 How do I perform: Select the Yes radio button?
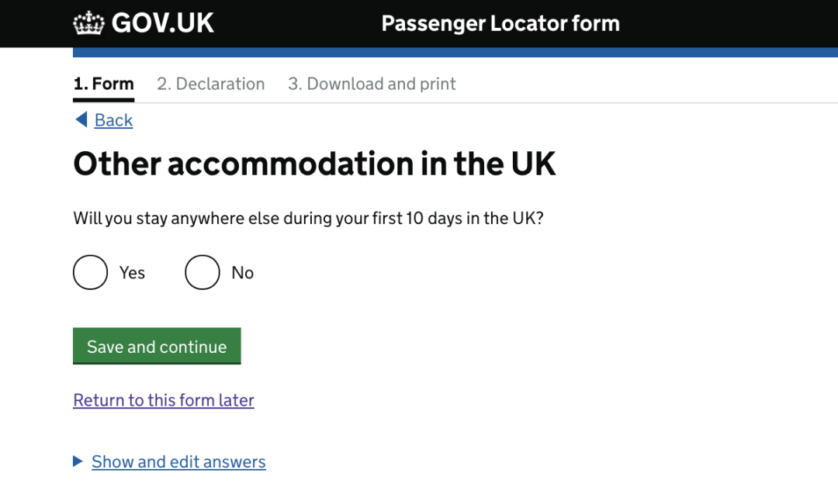(x=90, y=272)
